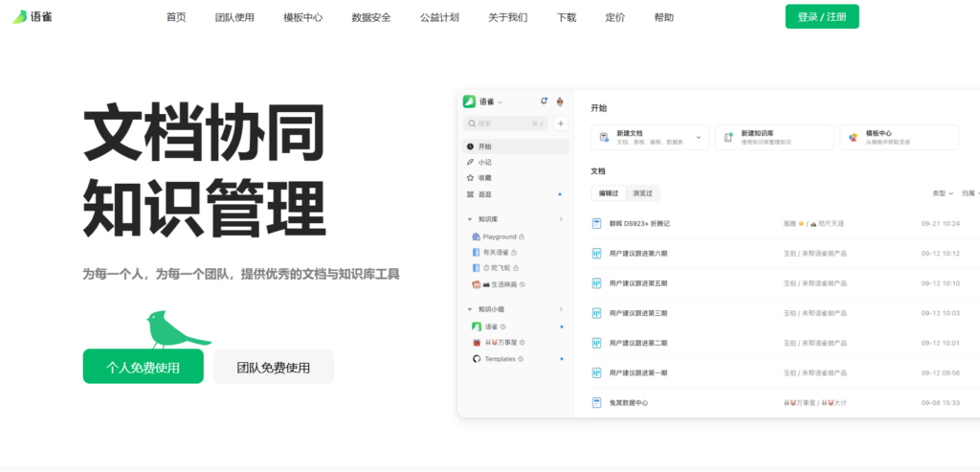This screenshot has height=472, width=980.
Task: Click the blue dot next to 逛逛
Action: 559,194
